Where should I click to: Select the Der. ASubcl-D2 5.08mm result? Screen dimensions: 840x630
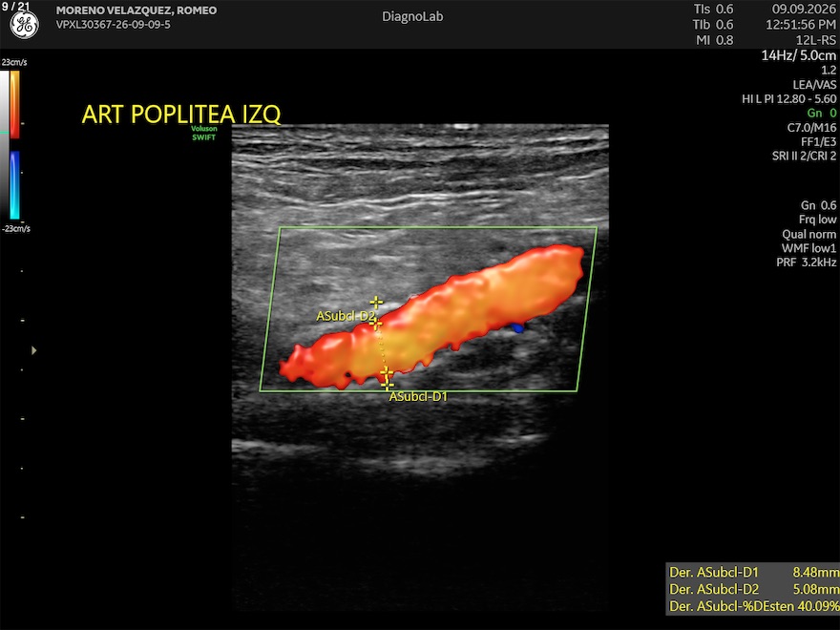click(754, 589)
